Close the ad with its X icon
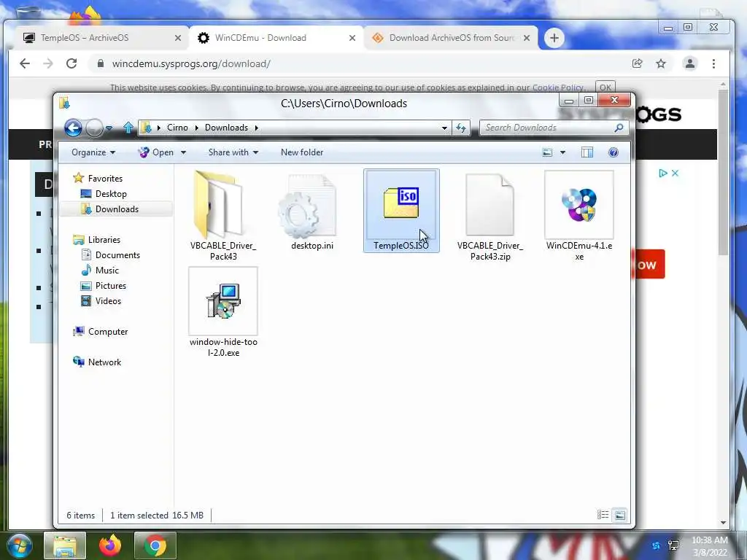This screenshot has width=747, height=560. (675, 174)
